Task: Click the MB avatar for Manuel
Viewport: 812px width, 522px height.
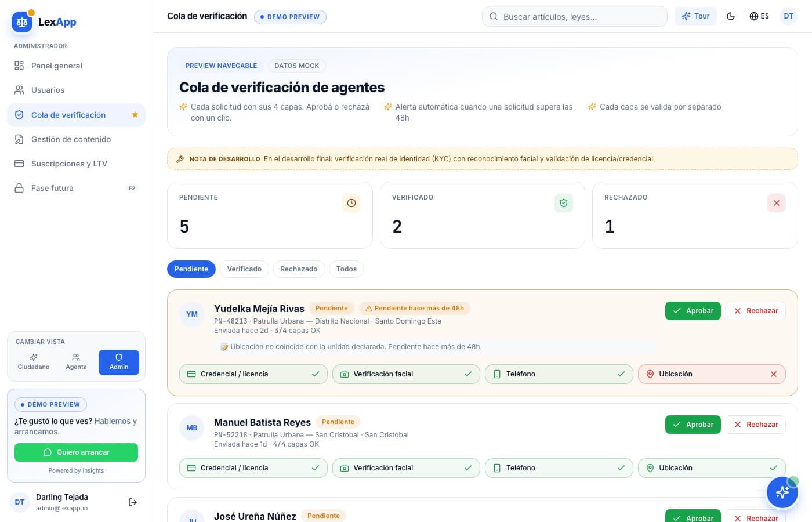Action: (192, 428)
